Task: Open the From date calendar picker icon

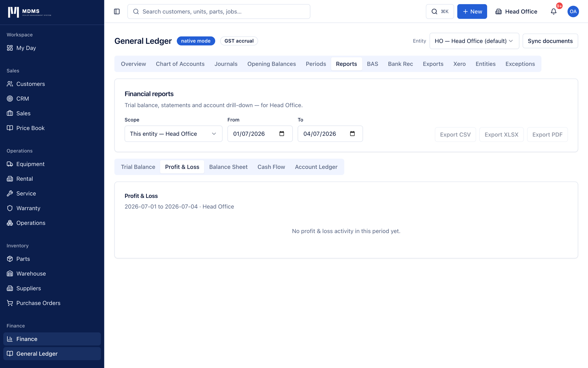Action: (x=282, y=134)
